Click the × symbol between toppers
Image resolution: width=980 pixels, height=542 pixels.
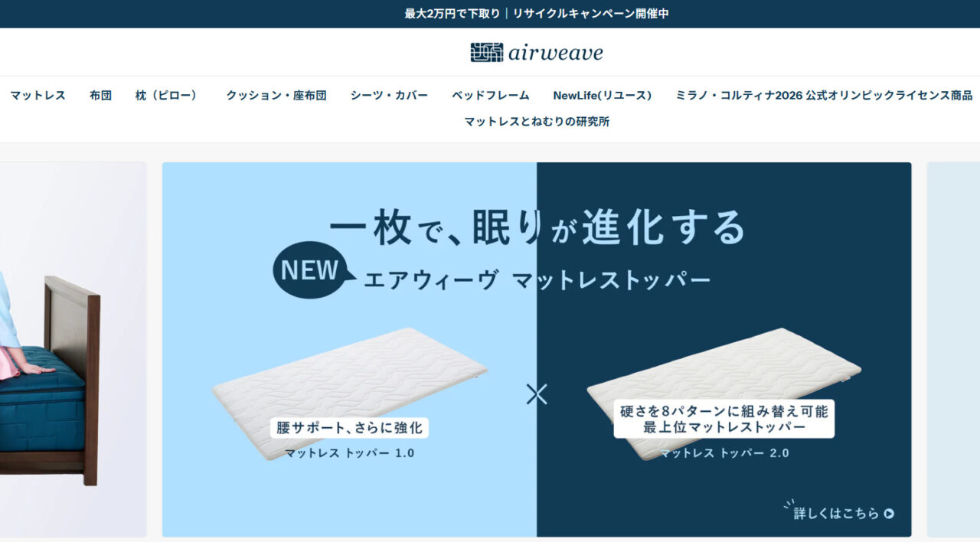[x=537, y=394]
